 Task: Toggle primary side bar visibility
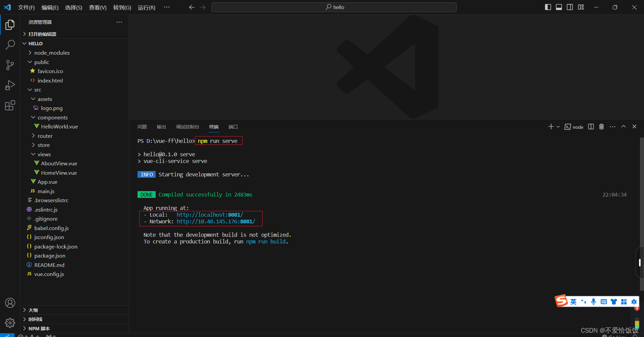coord(548,7)
